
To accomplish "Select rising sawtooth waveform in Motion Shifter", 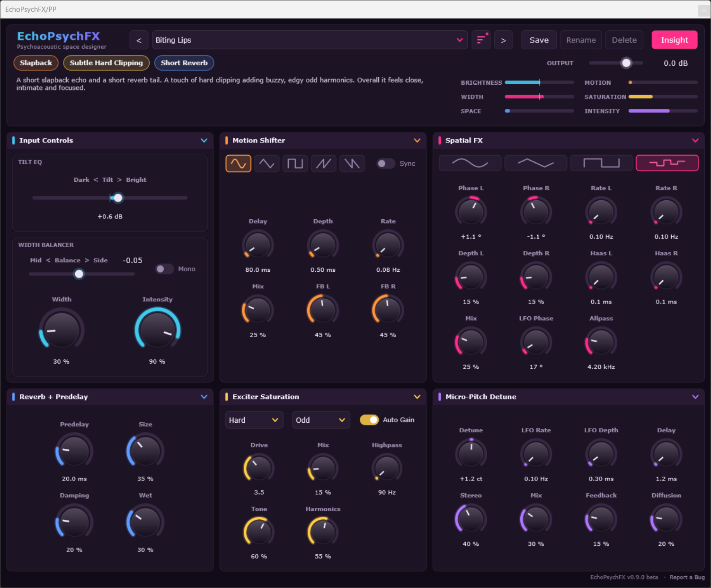I will point(323,163).
